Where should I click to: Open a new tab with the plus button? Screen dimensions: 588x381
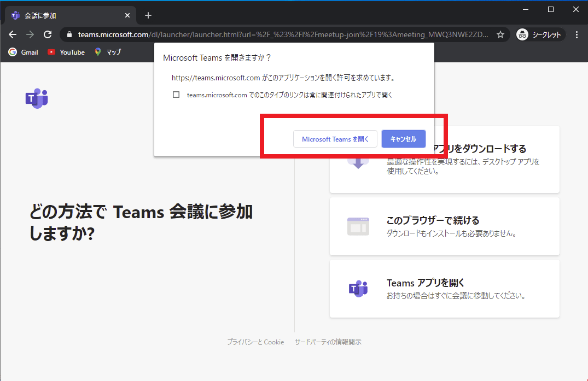click(x=148, y=15)
